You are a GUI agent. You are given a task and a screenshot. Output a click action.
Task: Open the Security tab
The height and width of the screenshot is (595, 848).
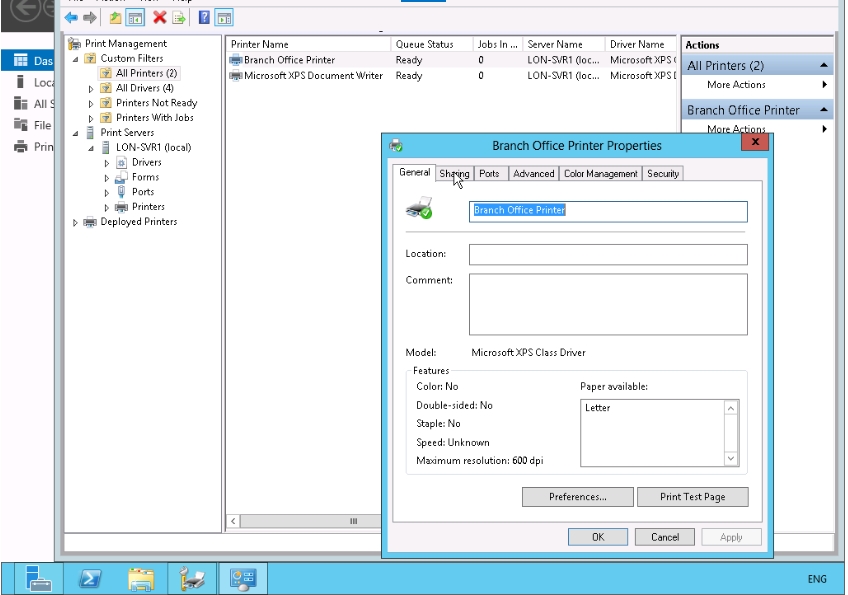(662, 173)
